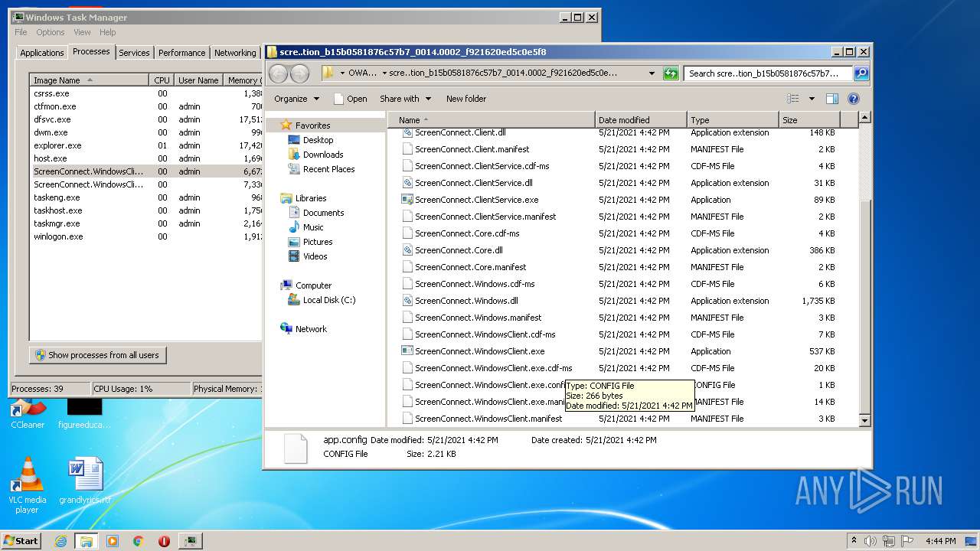The width and height of the screenshot is (980, 551).
Task: Launch Internet Explorer from the taskbar
Action: (x=61, y=541)
